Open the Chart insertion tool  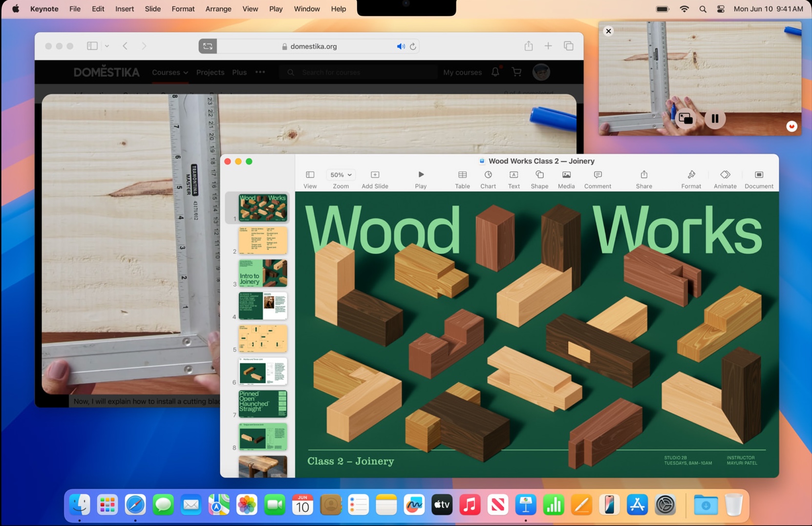pyautogui.click(x=488, y=178)
